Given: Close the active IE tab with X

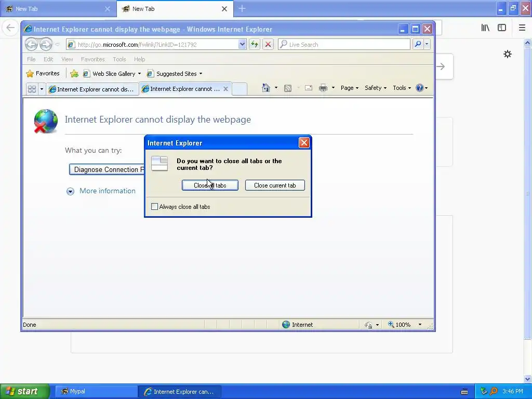Looking at the screenshot, I should click(225, 89).
